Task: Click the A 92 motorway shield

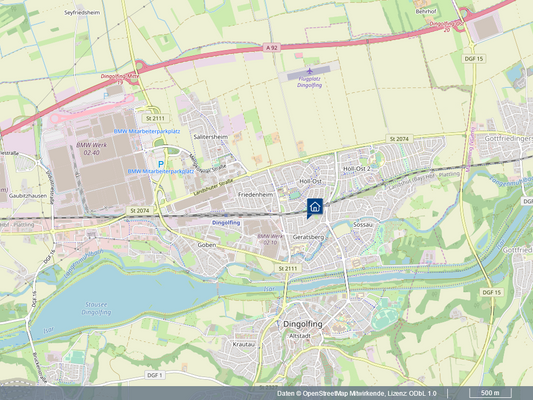Action: tap(272, 48)
